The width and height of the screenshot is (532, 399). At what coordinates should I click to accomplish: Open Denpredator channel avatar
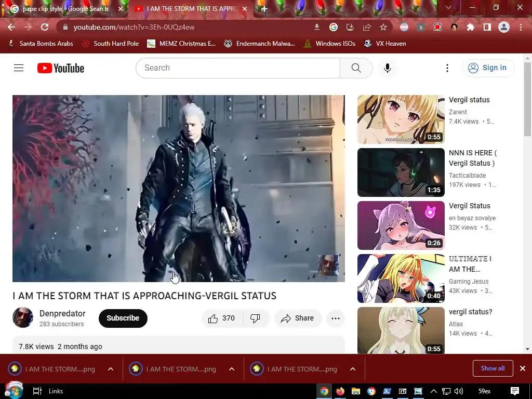23,317
